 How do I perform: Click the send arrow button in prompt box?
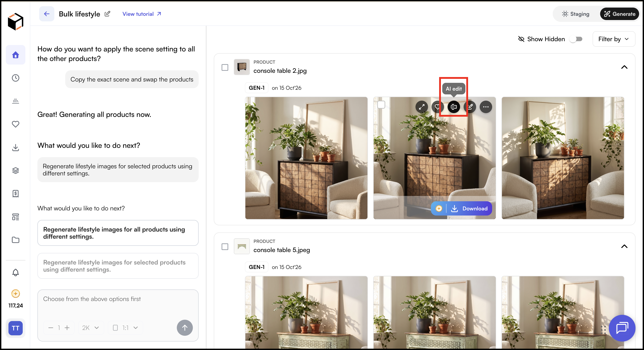click(x=185, y=328)
